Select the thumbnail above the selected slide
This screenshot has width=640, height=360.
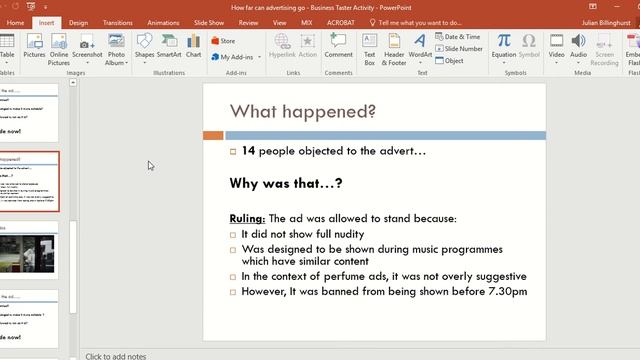point(29,113)
